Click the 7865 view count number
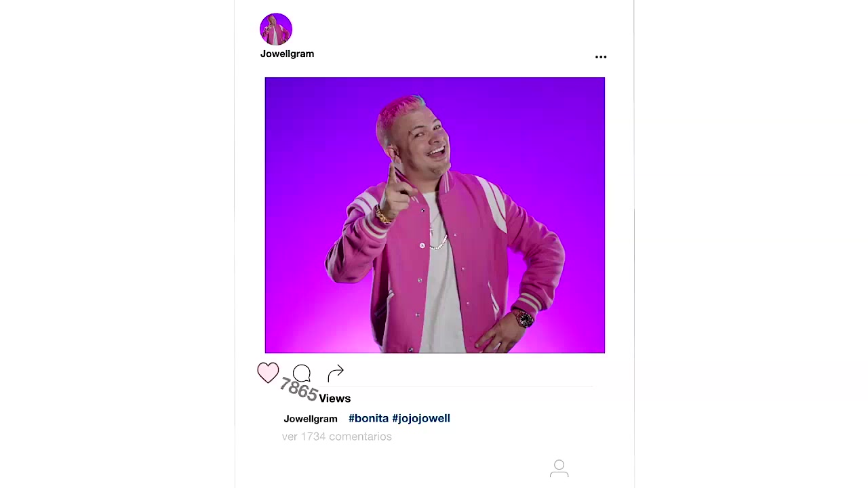Image resolution: width=868 pixels, height=488 pixels. 298,390
